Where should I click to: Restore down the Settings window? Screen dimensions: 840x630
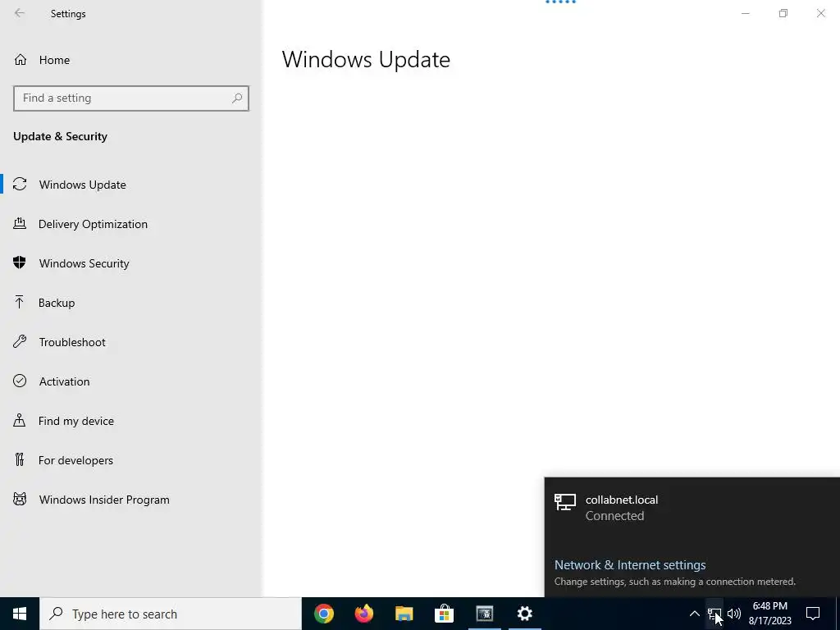point(783,13)
